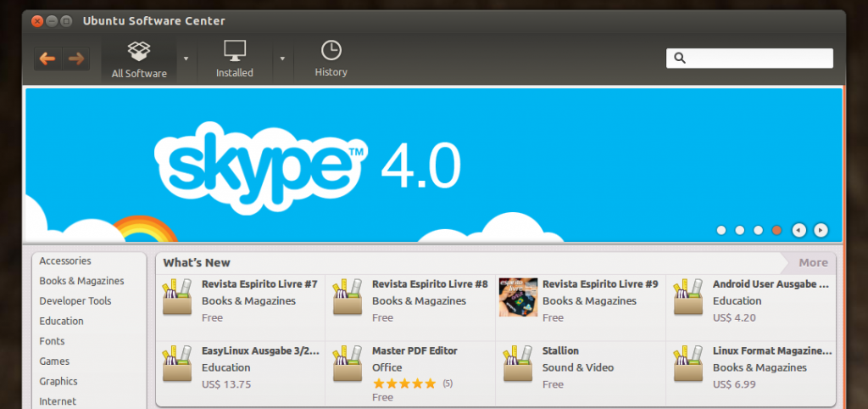Click the Master PDF Editor icon
Screen dimensions: 868x409
(x=348, y=364)
